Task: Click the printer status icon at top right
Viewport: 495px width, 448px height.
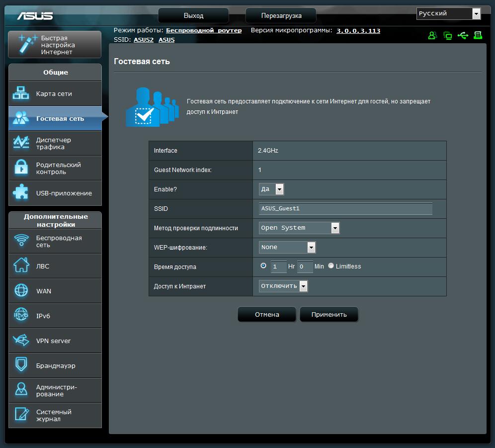Action: pos(478,35)
